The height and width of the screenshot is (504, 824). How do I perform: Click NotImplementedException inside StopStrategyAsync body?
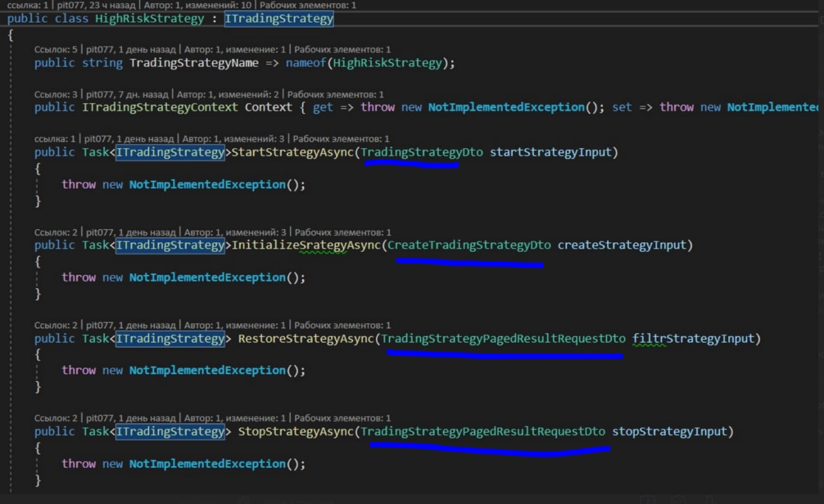(207, 463)
